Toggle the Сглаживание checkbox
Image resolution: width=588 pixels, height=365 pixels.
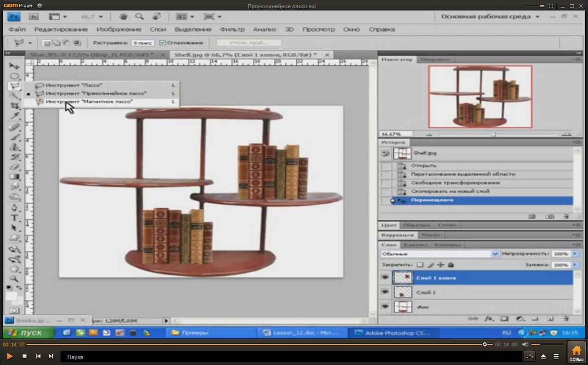(x=163, y=43)
